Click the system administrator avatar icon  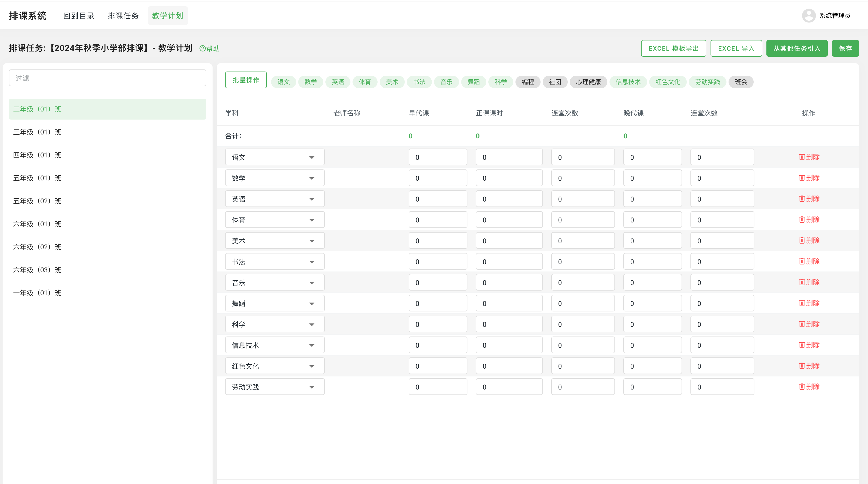(x=809, y=15)
